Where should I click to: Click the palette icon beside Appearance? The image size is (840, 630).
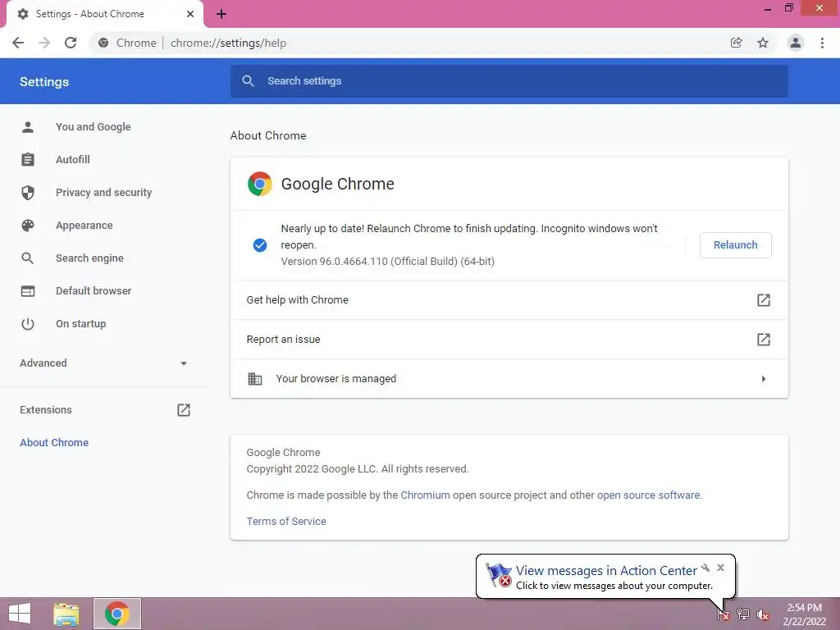click(x=28, y=226)
